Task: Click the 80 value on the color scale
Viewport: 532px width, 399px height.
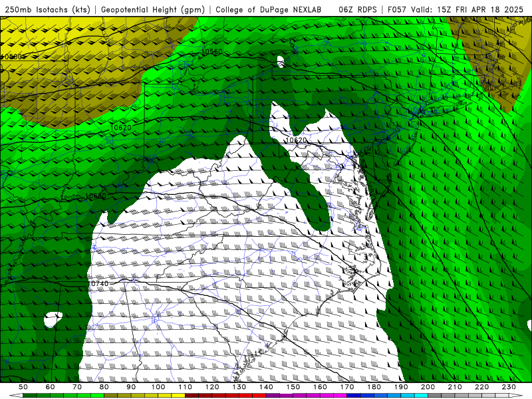Action: [104, 387]
